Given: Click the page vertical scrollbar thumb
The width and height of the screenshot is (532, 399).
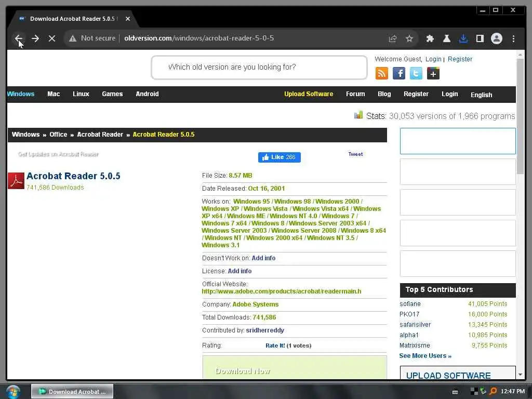Looking at the screenshot, I should (x=520, y=116).
